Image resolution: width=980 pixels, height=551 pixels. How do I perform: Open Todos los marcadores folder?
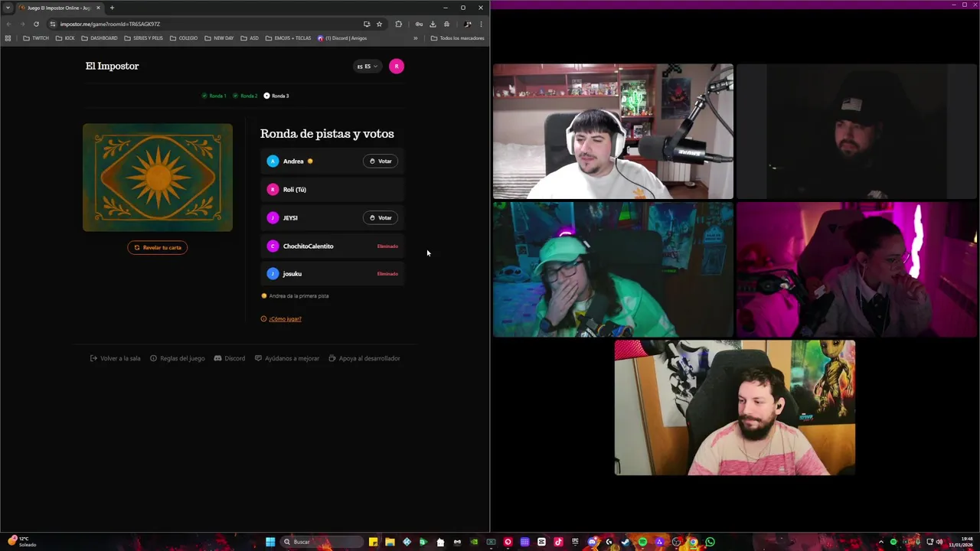(x=458, y=38)
